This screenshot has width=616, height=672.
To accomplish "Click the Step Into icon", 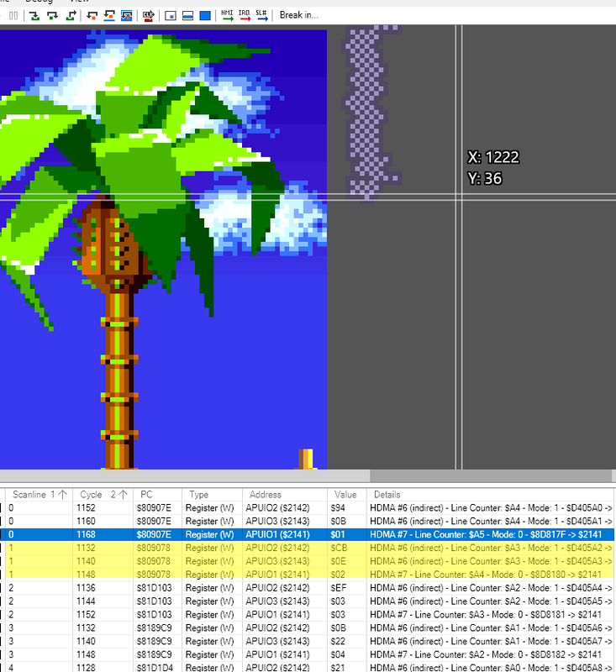I will tap(34, 16).
